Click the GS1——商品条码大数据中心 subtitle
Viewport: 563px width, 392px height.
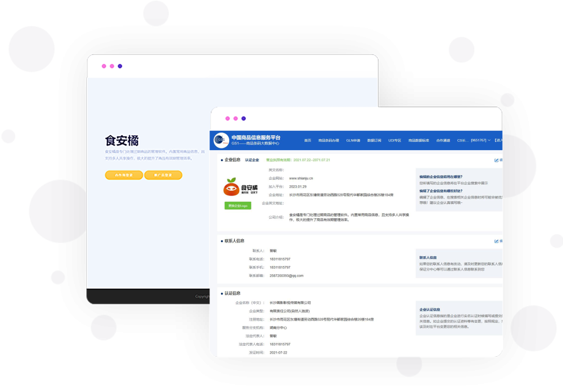click(255, 143)
